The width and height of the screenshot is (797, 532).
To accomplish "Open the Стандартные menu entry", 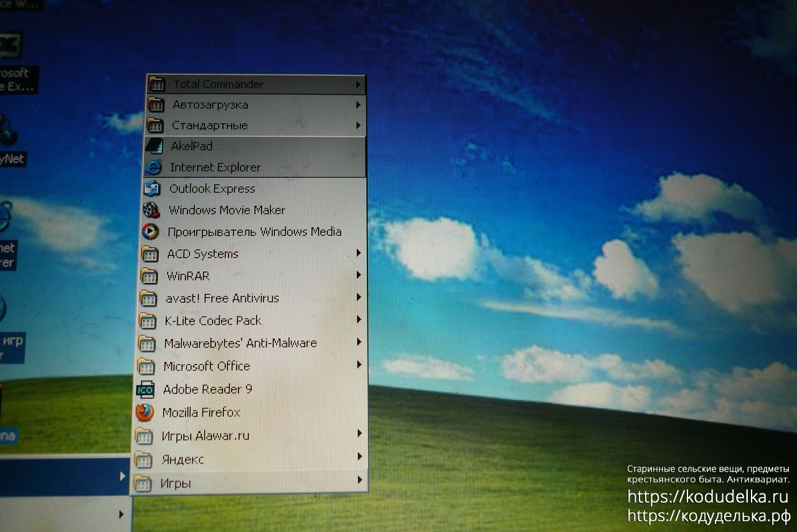I will (x=209, y=126).
